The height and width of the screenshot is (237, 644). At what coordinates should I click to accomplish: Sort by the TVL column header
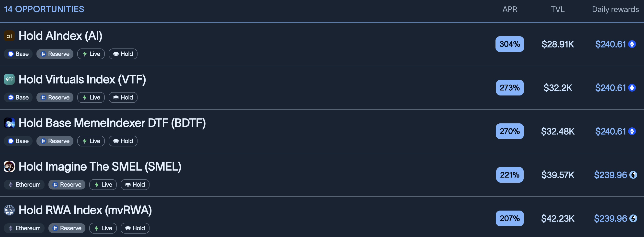(557, 9)
